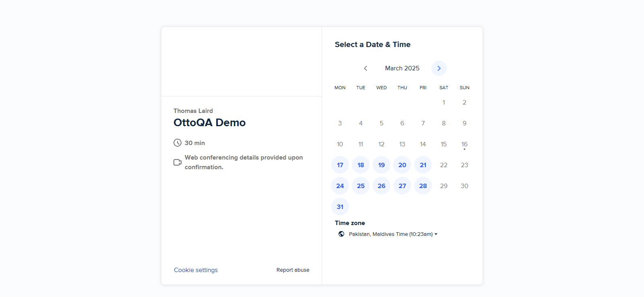Select March 18 on the calendar
The width and height of the screenshot is (644, 297).
[361, 165]
